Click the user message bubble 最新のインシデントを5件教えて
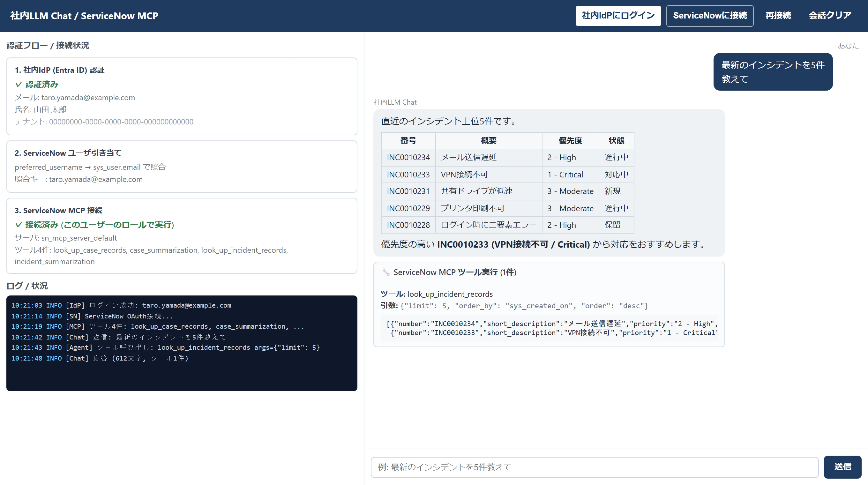The height and width of the screenshot is (485, 868). click(x=773, y=72)
